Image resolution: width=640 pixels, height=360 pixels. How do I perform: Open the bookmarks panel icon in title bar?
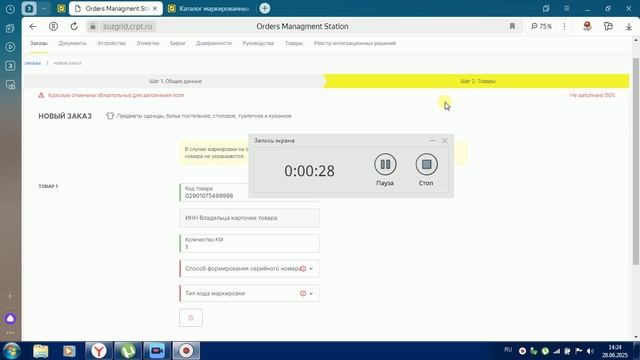[x=546, y=9]
